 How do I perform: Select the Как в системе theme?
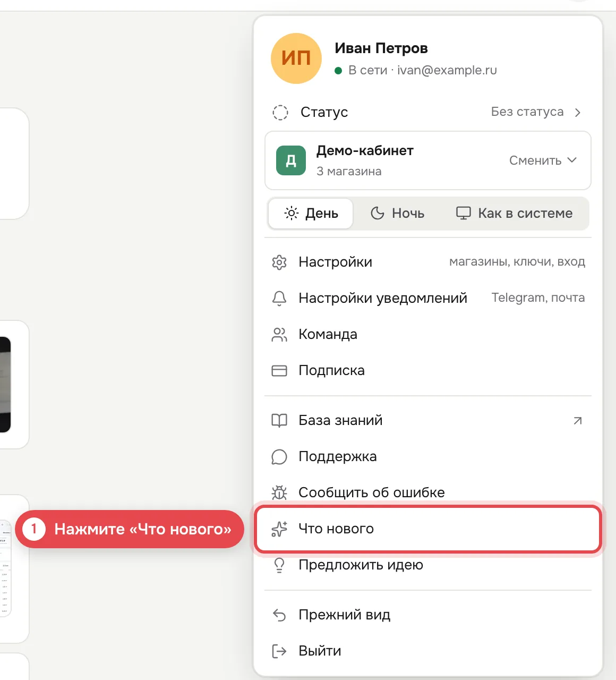pyautogui.click(x=515, y=214)
